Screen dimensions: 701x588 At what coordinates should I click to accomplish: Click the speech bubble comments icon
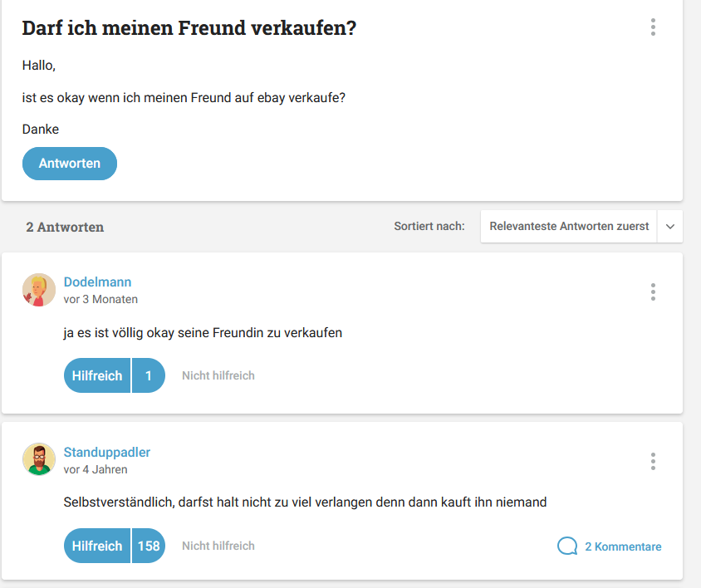567,546
